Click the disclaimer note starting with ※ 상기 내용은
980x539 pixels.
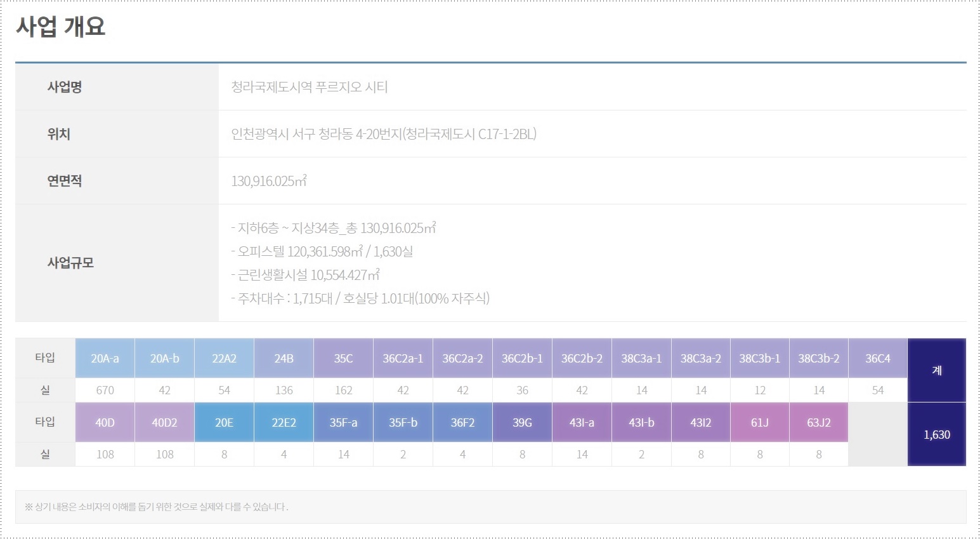click(x=157, y=507)
